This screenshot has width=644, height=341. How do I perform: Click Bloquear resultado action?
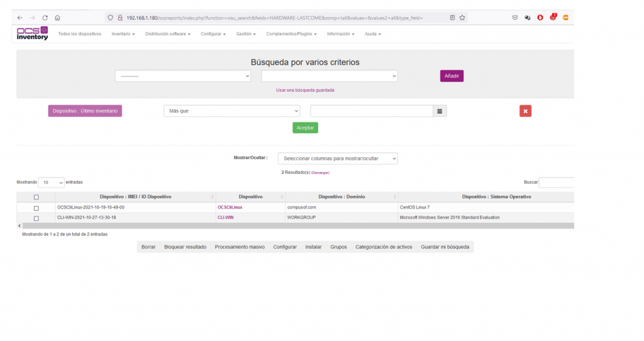coord(186,247)
